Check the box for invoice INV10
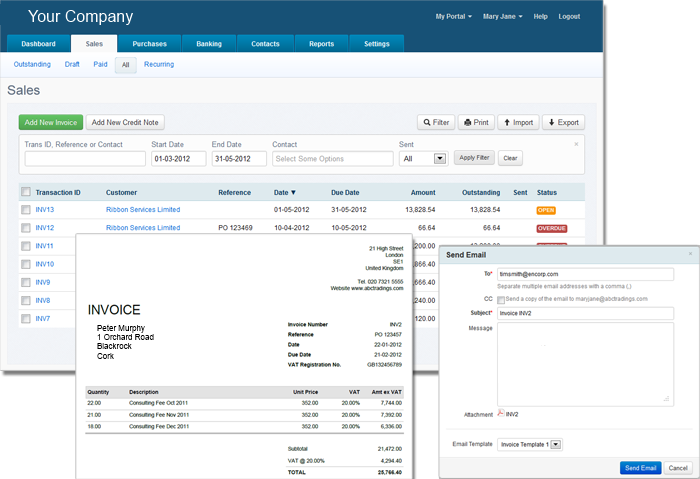 [26, 264]
